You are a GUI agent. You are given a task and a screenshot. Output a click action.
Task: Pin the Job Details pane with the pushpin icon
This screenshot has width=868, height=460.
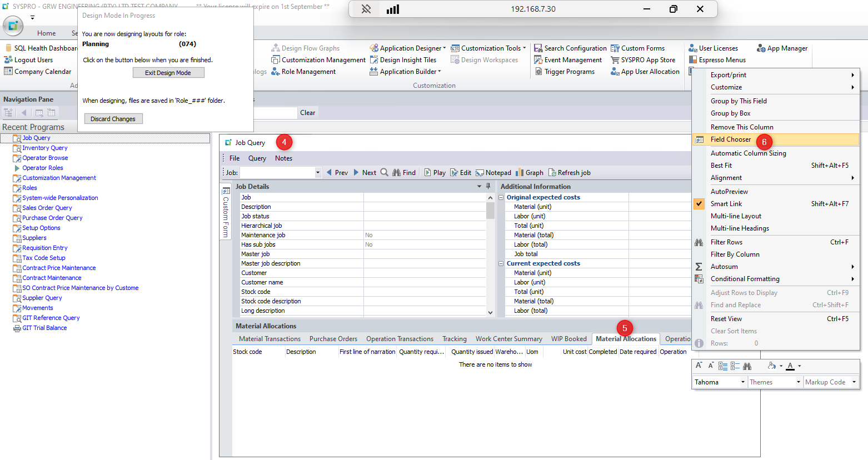tap(488, 186)
